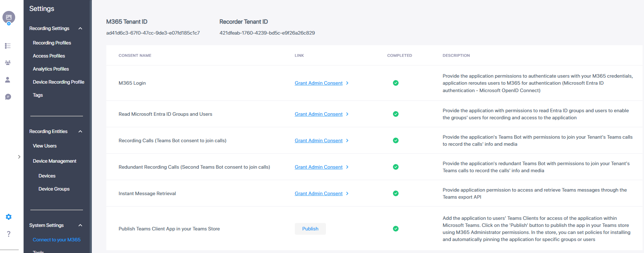Open the list view icon in left rail
Image resolution: width=644 pixels, height=253 pixels.
tap(8, 46)
